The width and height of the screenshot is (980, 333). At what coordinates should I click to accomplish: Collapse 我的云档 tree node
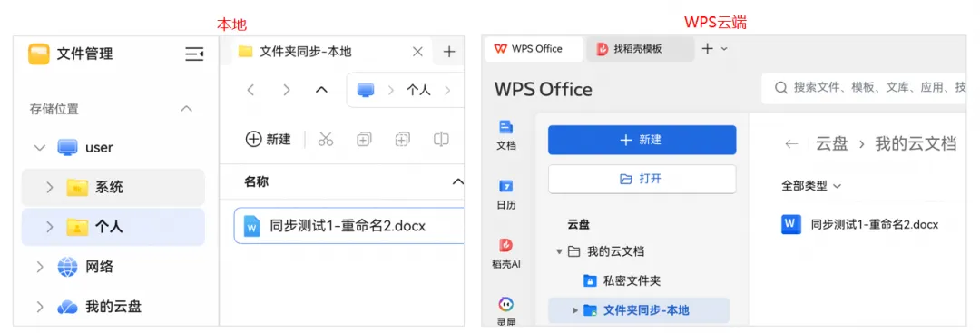(x=559, y=251)
